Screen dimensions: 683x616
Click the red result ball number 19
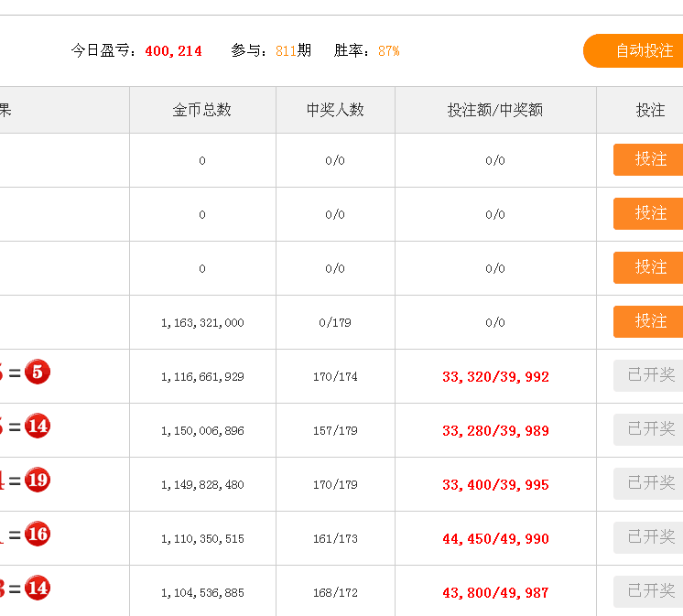(38, 481)
